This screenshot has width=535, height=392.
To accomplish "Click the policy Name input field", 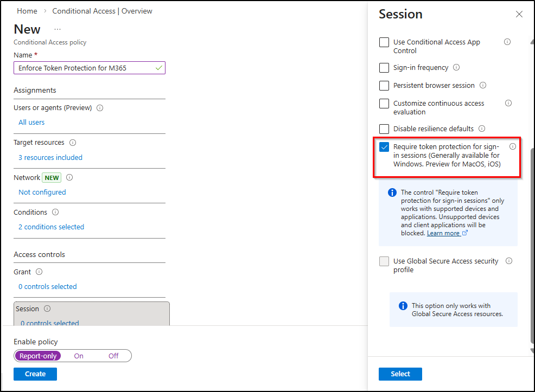I will (84, 68).
